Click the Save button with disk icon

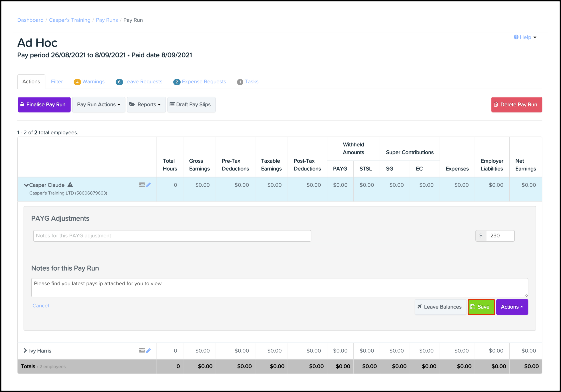(x=481, y=307)
